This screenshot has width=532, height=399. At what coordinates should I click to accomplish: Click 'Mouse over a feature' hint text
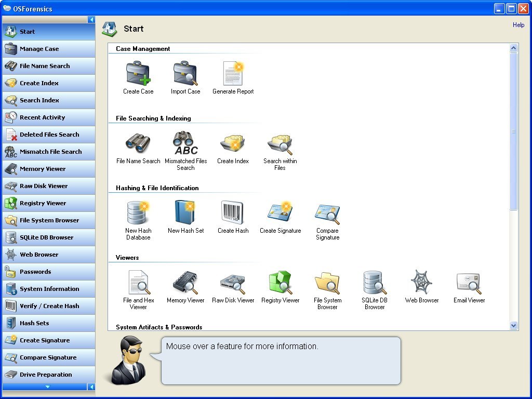242,347
